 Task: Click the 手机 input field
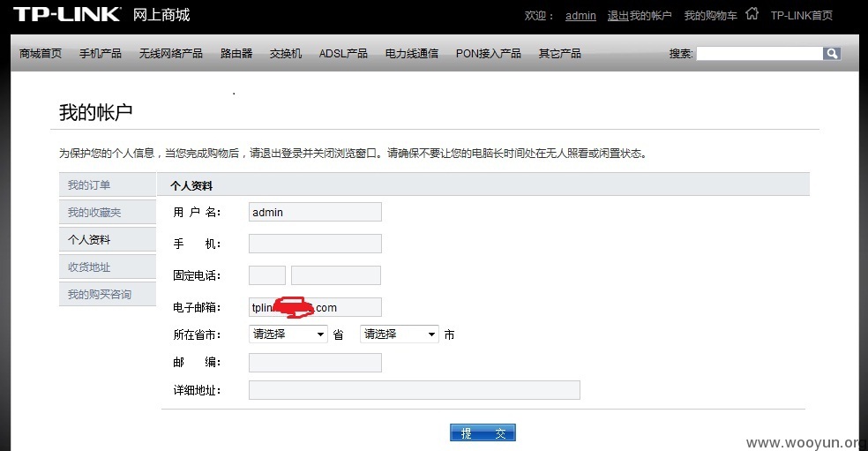coord(315,244)
